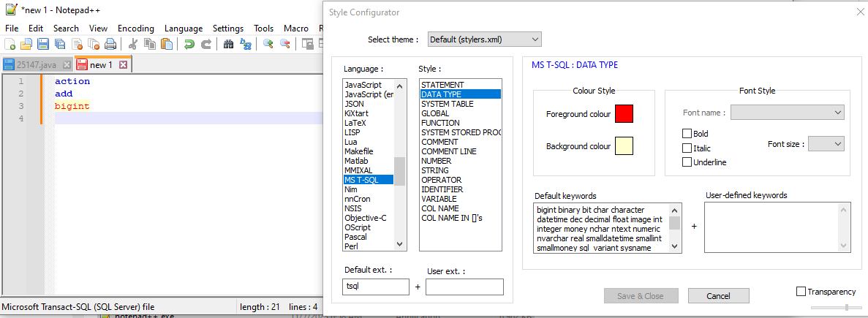Click the Notepad++ title bar app icon
This screenshot has width=868, height=318.
point(11,10)
